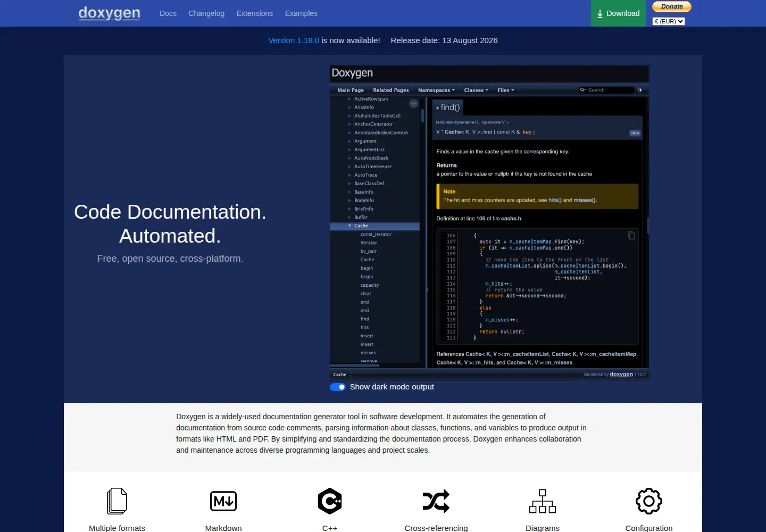
Task: Open the Docs menu item
Action: pyautogui.click(x=168, y=13)
